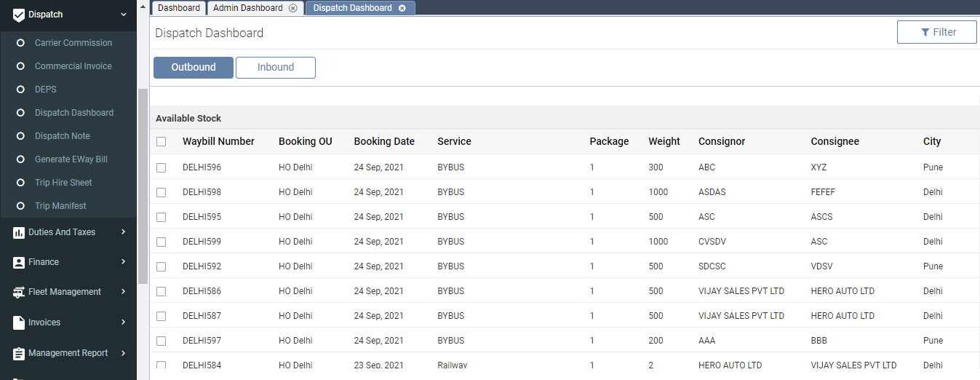980x380 pixels.
Task: Open the Filter button
Action: coord(937,32)
